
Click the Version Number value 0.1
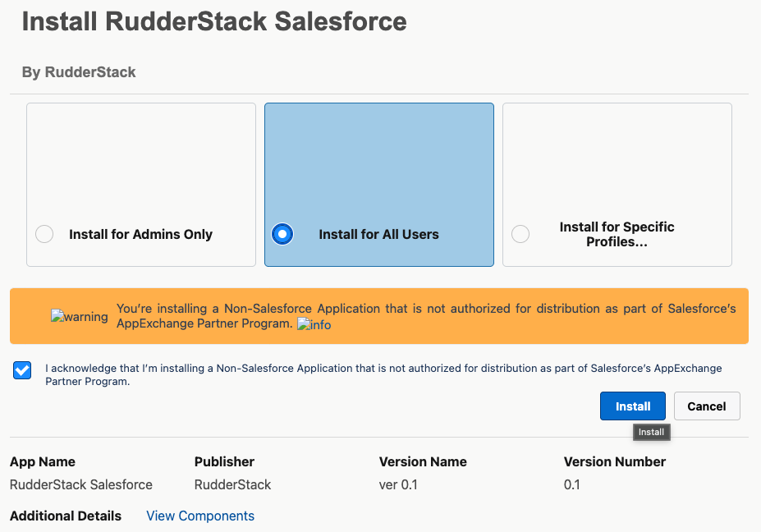coord(571,484)
